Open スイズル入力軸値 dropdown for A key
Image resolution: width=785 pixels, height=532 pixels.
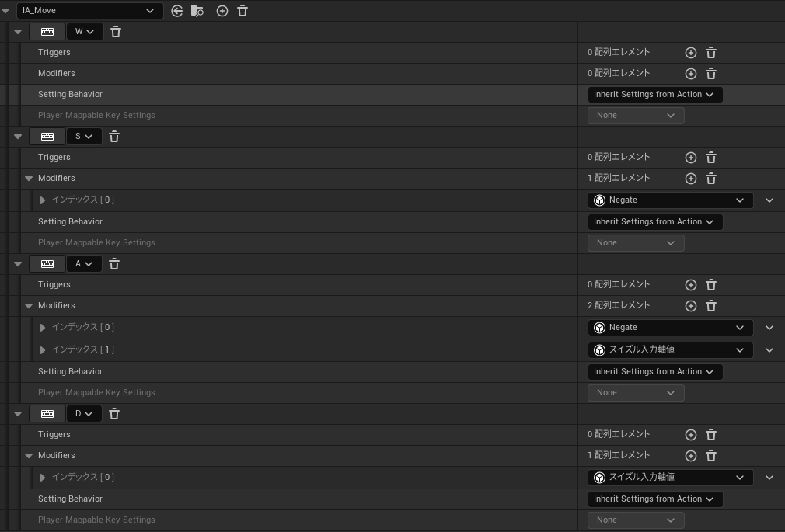pos(670,349)
